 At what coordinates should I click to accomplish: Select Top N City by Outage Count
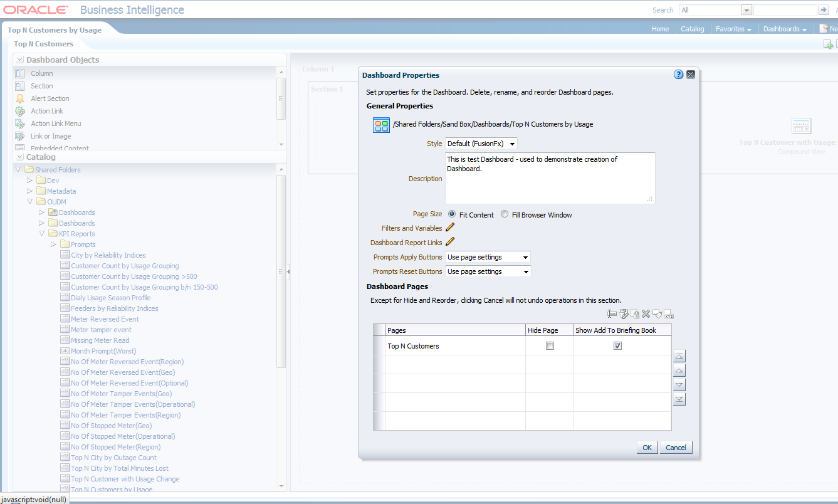coord(114,458)
